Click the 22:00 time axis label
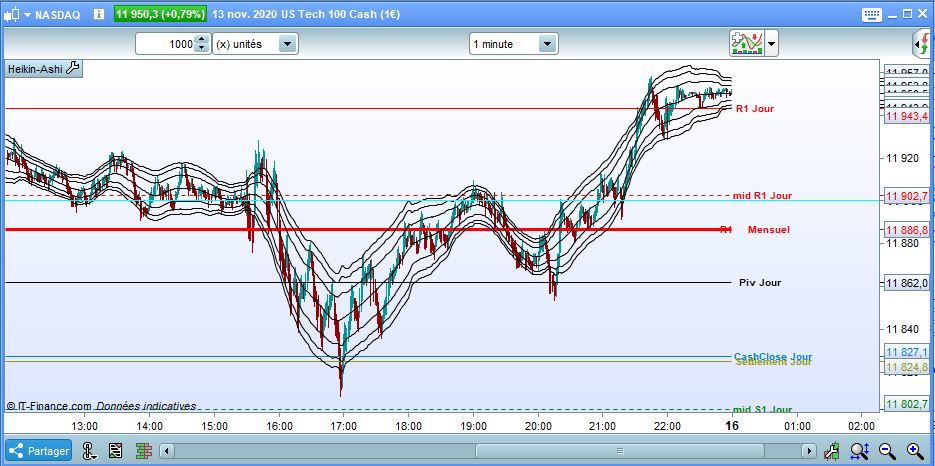The width and height of the screenshot is (935, 466). pos(667,427)
